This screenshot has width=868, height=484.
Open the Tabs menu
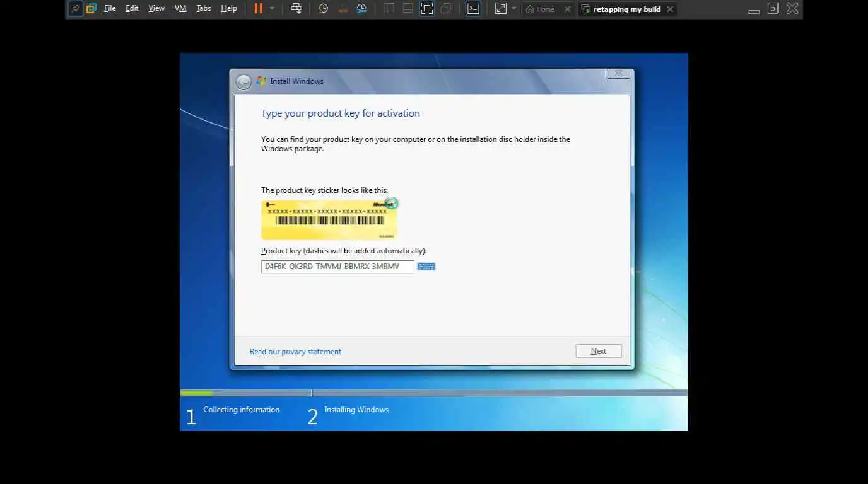coord(204,9)
